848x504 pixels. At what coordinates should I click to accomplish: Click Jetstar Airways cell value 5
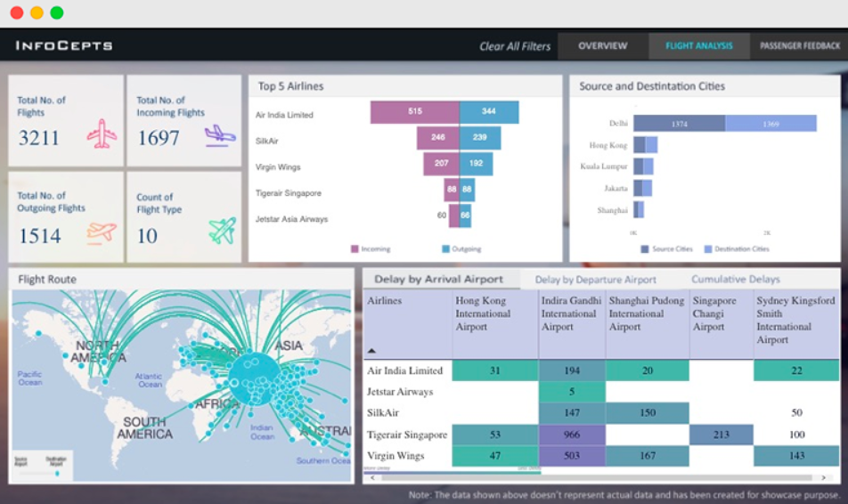[572, 392]
